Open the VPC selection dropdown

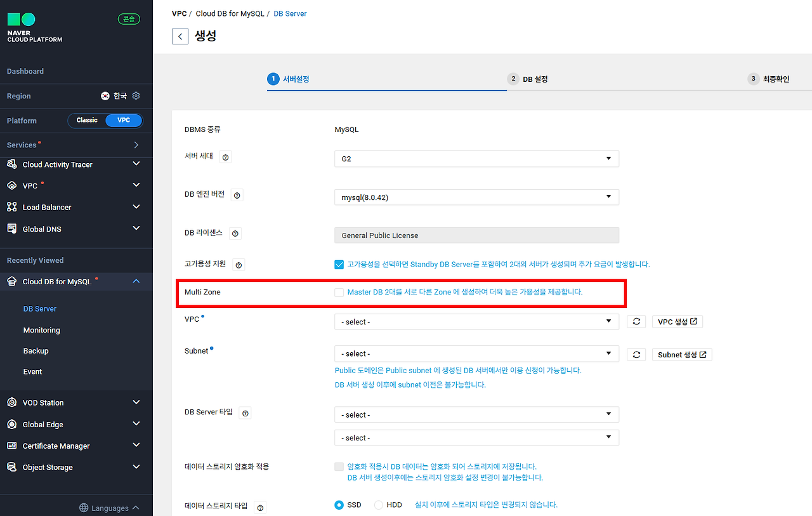click(476, 321)
